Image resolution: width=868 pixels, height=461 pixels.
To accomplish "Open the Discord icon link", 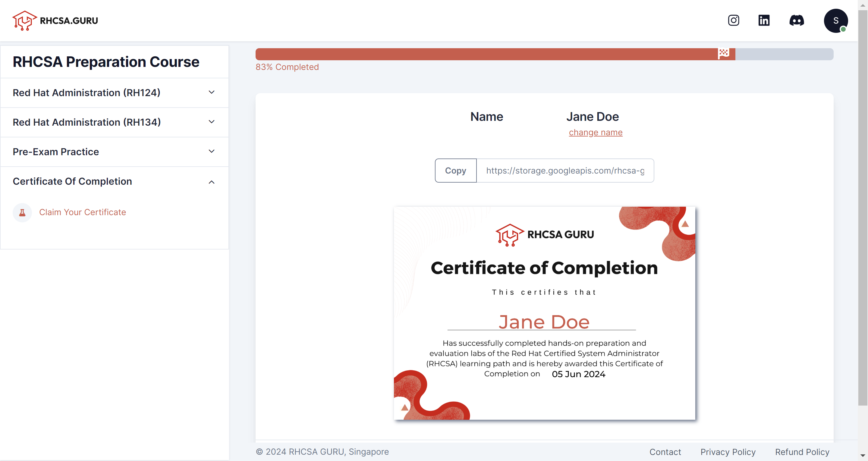I will pyautogui.click(x=797, y=20).
